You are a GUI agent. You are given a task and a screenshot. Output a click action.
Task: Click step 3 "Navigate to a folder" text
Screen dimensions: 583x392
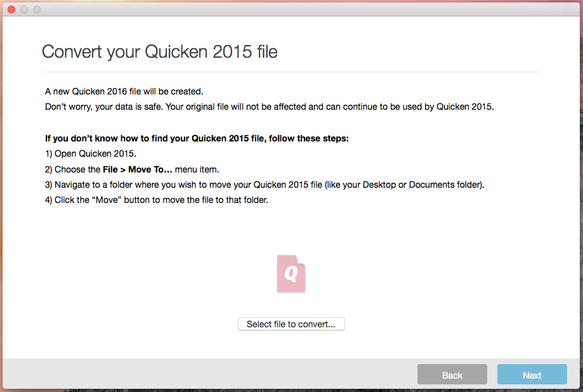pos(263,185)
